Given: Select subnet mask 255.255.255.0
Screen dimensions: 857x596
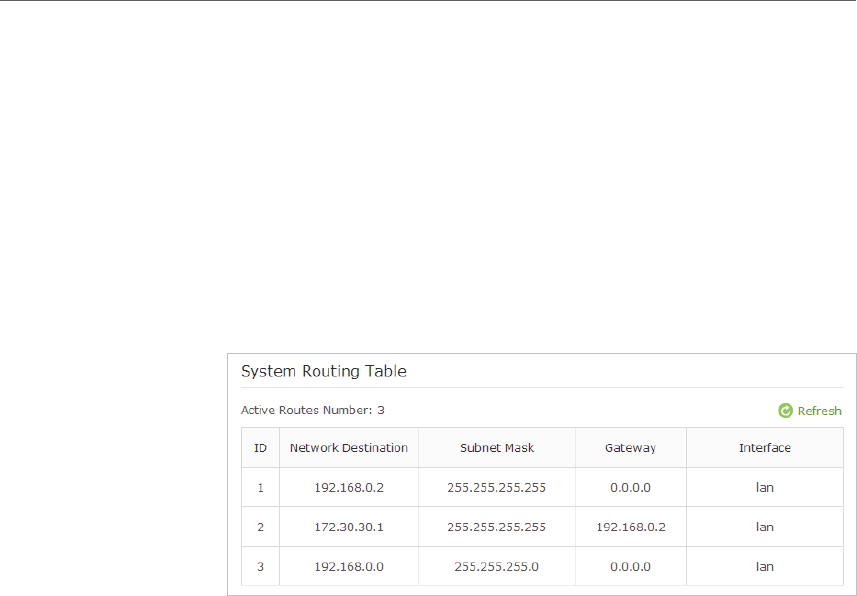Looking at the screenshot, I should (x=496, y=566).
